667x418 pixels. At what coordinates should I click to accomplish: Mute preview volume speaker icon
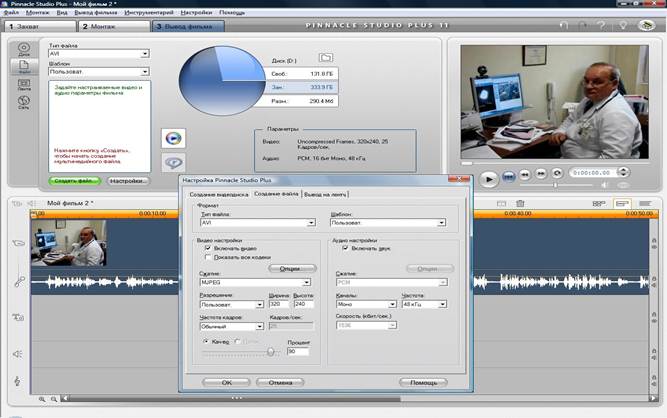(x=604, y=185)
